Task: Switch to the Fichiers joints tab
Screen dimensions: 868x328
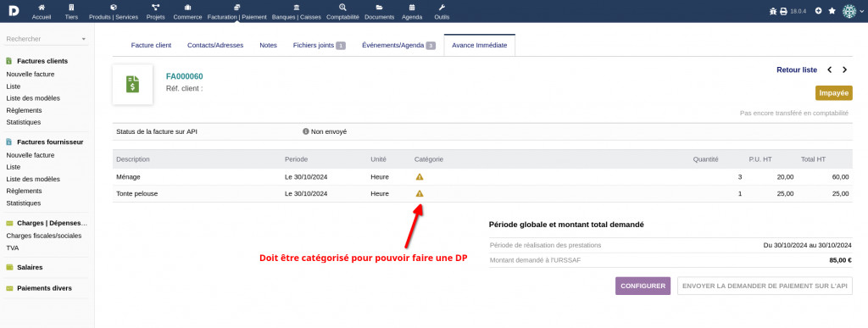Action: pyautogui.click(x=320, y=46)
